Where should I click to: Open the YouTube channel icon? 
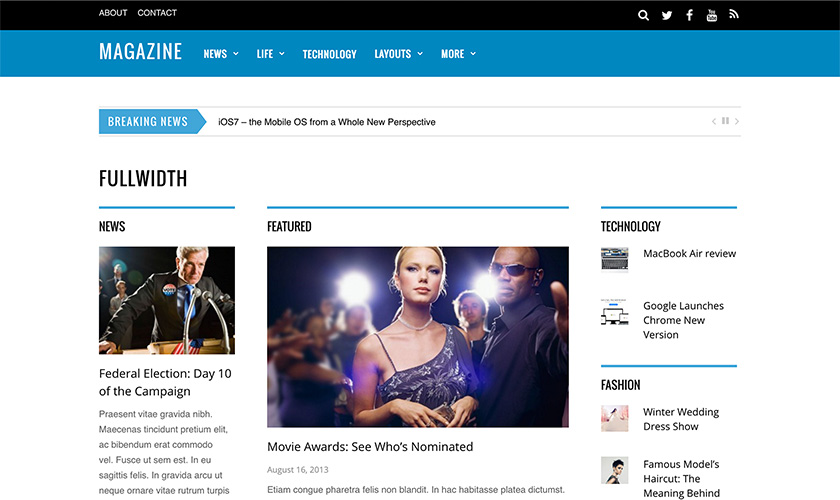[711, 15]
